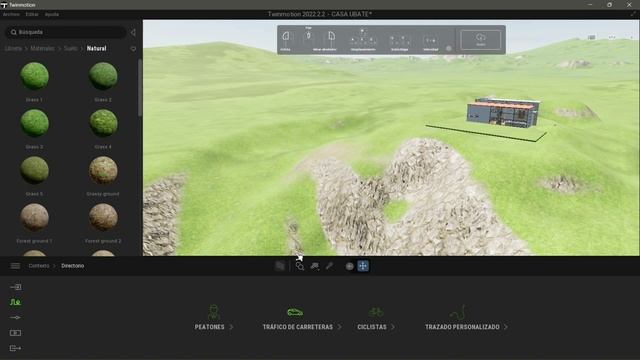Choose the Grass 3 material sphere
Image resolution: width=640 pixels, height=360 pixels.
click(x=34, y=123)
